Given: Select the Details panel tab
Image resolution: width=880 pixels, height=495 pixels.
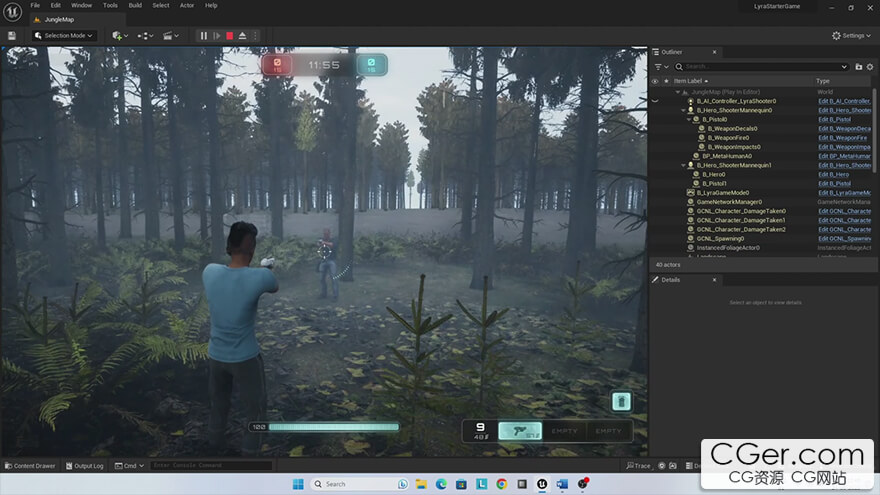Looking at the screenshot, I should (671, 279).
